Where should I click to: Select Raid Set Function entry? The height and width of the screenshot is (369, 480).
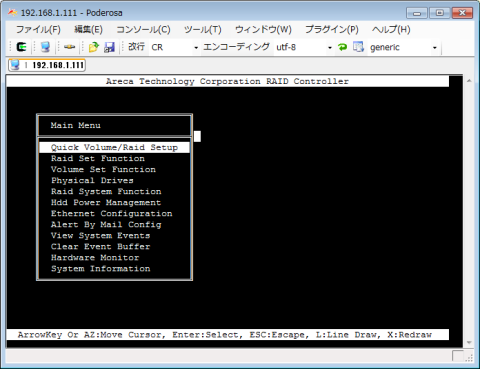tap(98, 158)
